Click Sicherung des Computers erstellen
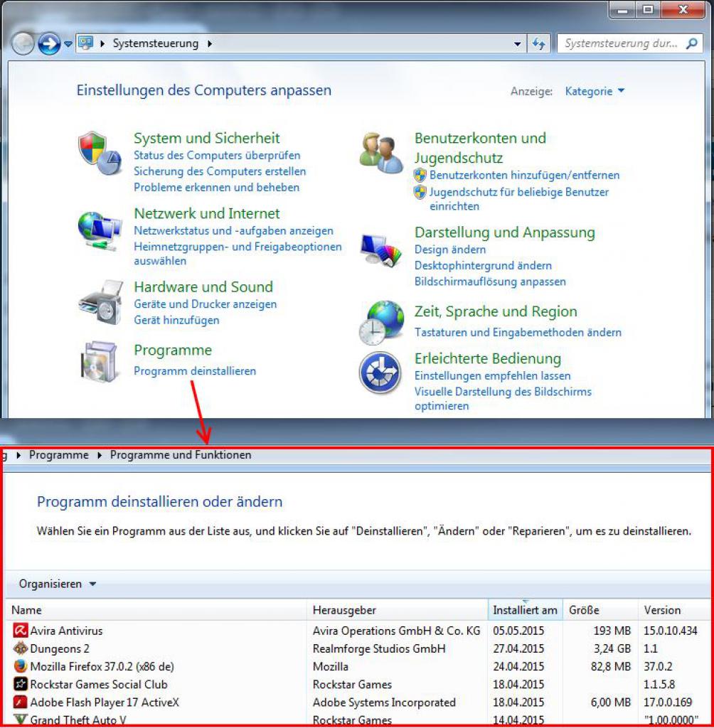The image size is (714, 728). click(220, 171)
